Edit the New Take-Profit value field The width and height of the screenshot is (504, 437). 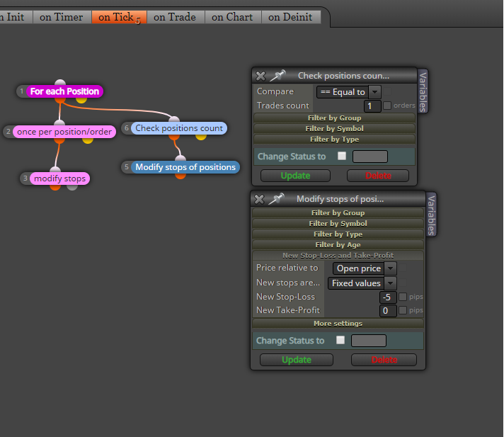click(x=388, y=311)
